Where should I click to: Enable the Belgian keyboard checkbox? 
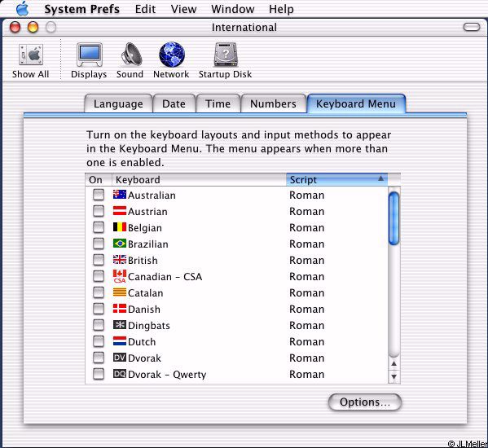point(99,227)
